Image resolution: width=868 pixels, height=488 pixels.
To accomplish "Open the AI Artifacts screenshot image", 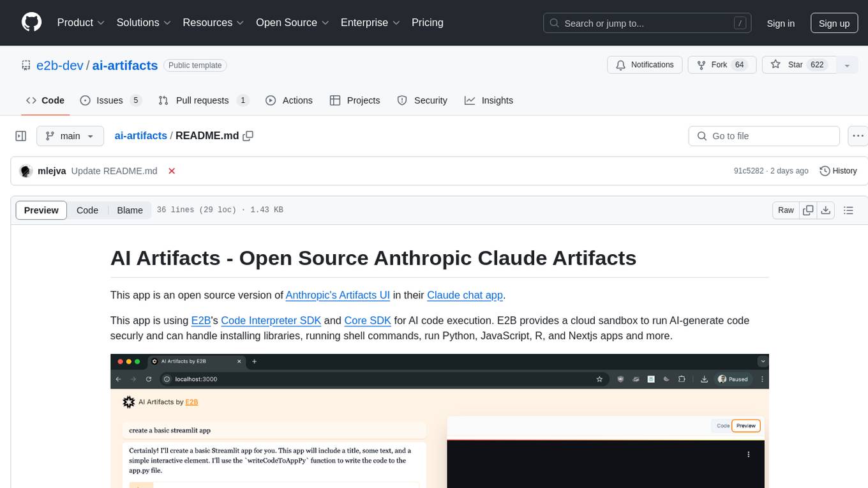I will (440, 421).
